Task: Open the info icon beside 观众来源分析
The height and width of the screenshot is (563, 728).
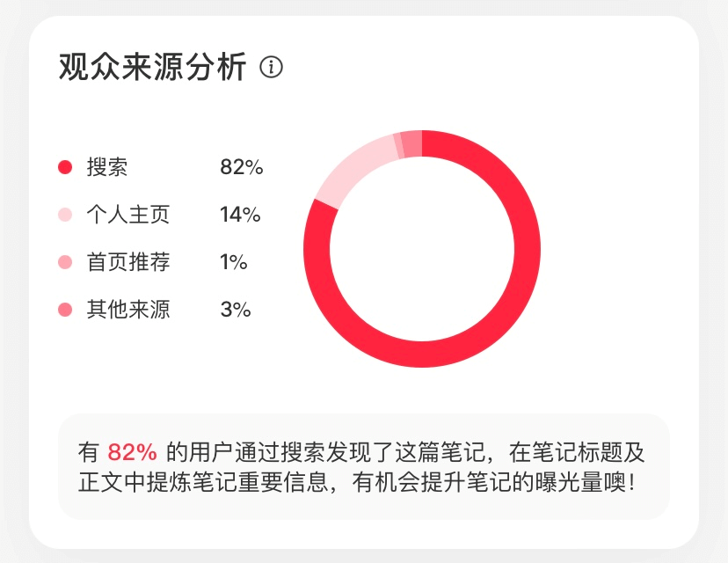Action: [x=271, y=68]
